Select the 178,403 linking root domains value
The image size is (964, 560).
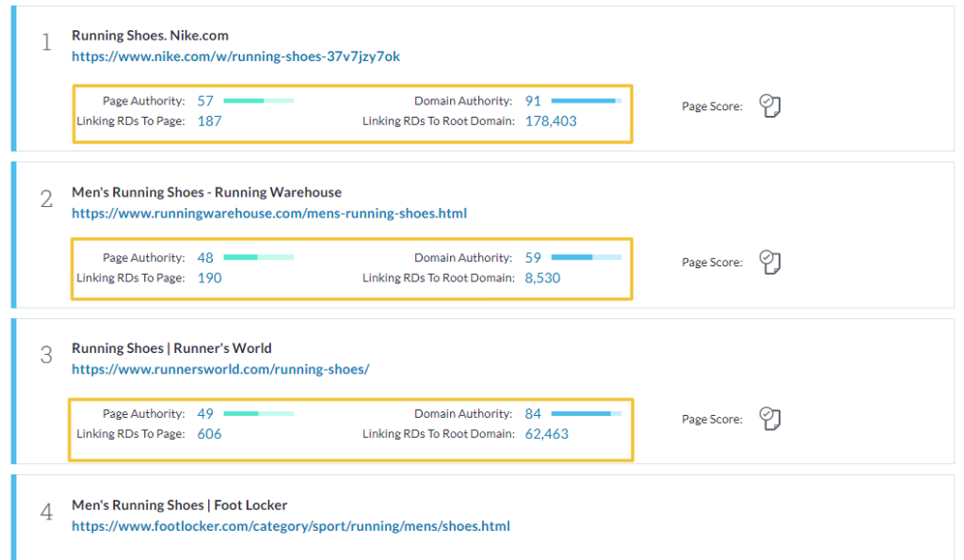551,121
